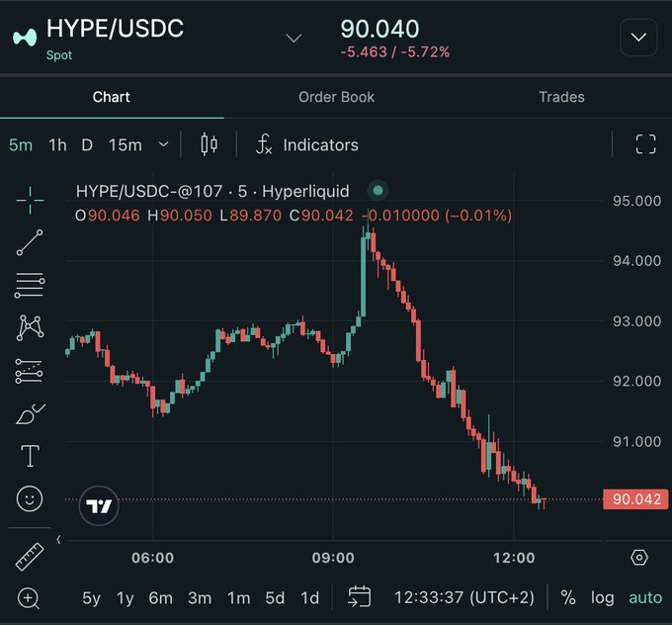Switch to the Order Book tab
The image size is (672, 625).
tap(336, 97)
